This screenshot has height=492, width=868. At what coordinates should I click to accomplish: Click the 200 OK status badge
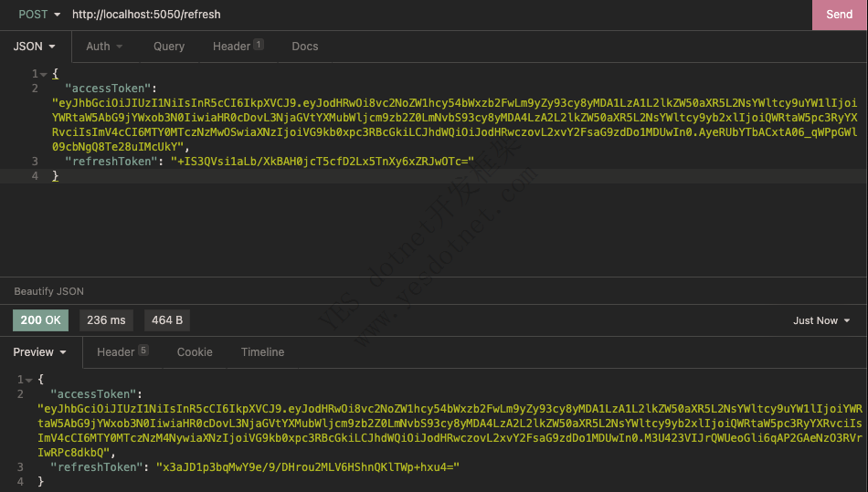point(41,320)
